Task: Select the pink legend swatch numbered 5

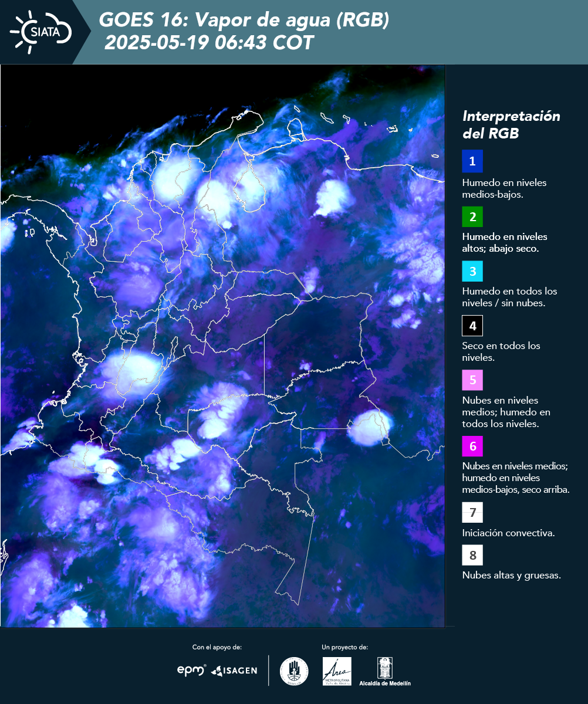Action: point(472,380)
